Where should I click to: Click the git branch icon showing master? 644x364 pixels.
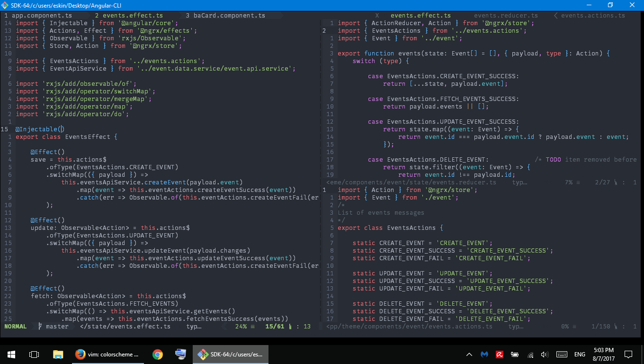39,326
